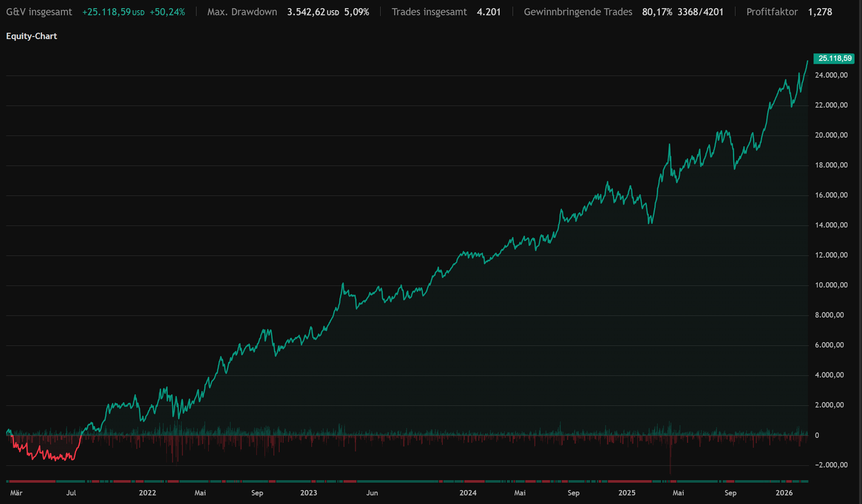Screen dimensions: 862x504
Task: Click the 6.000,00 axis label
Action: (829, 345)
